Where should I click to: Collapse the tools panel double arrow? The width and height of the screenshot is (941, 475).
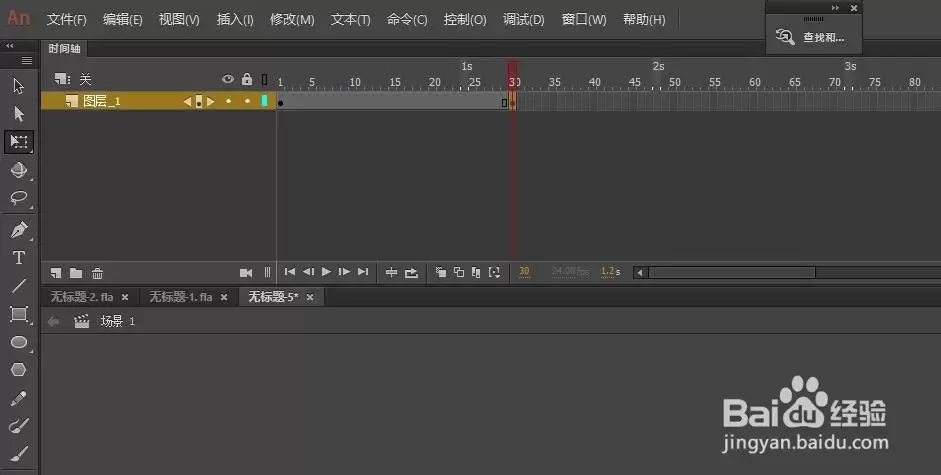[x=10, y=46]
